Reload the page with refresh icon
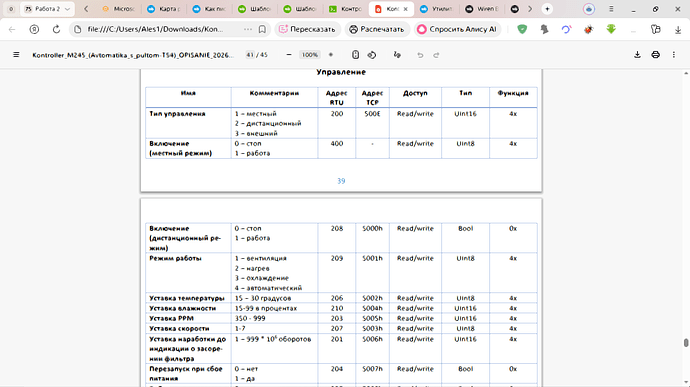 point(56,29)
